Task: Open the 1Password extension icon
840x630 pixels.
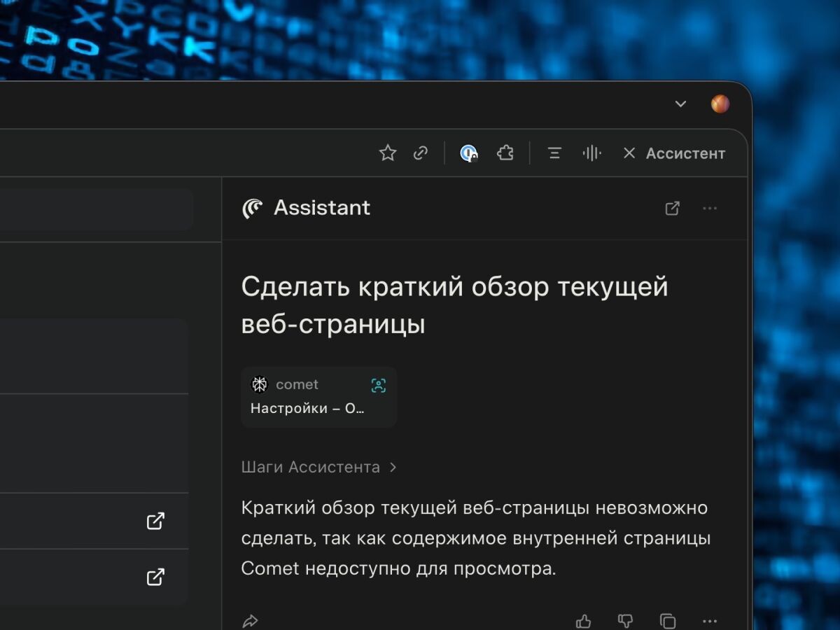Action: coord(468,153)
